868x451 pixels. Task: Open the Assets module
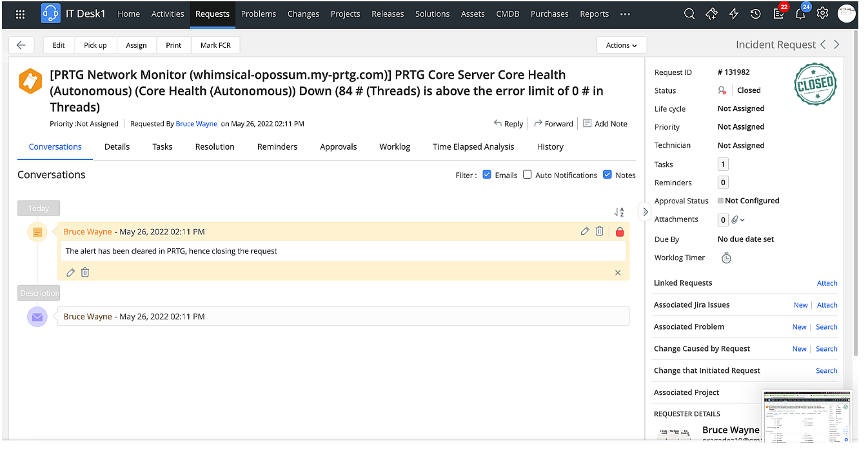tap(473, 14)
